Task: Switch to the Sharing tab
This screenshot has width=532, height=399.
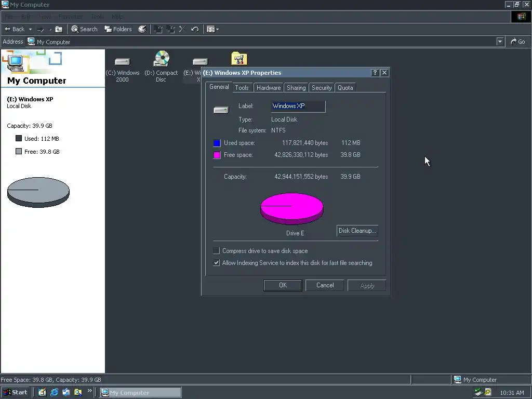Action: pos(296,88)
